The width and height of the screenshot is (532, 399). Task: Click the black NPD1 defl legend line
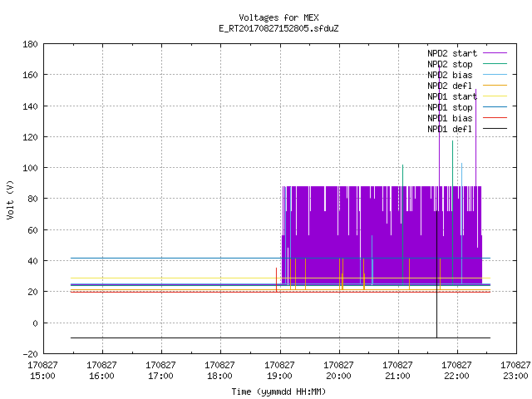(x=495, y=129)
